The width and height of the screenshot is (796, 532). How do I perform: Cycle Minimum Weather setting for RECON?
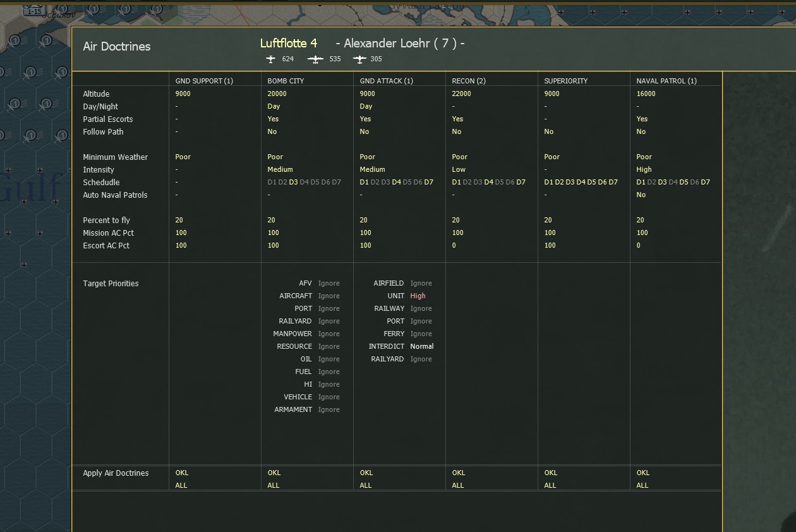pos(459,157)
